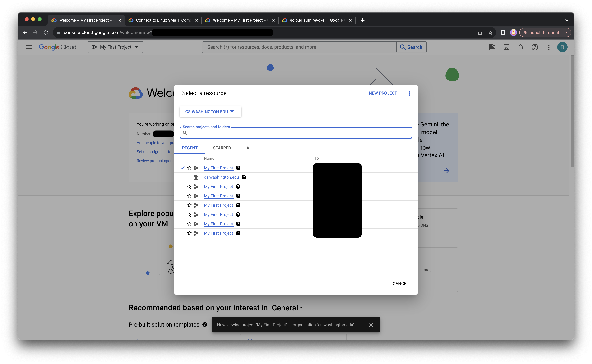Click the NEW PROJECT button

point(383,93)
